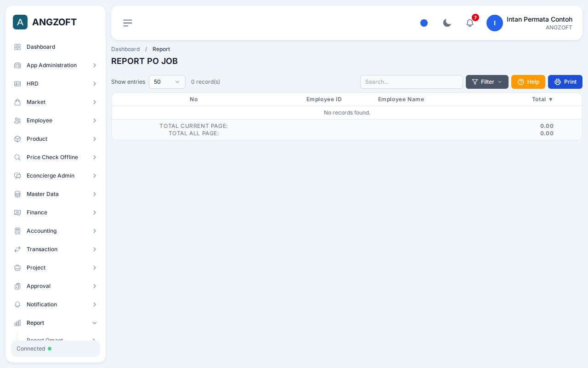Click the Product box icon
This screenshot has width=588, height=368.
pyautogui.click(x=17, y=139)
